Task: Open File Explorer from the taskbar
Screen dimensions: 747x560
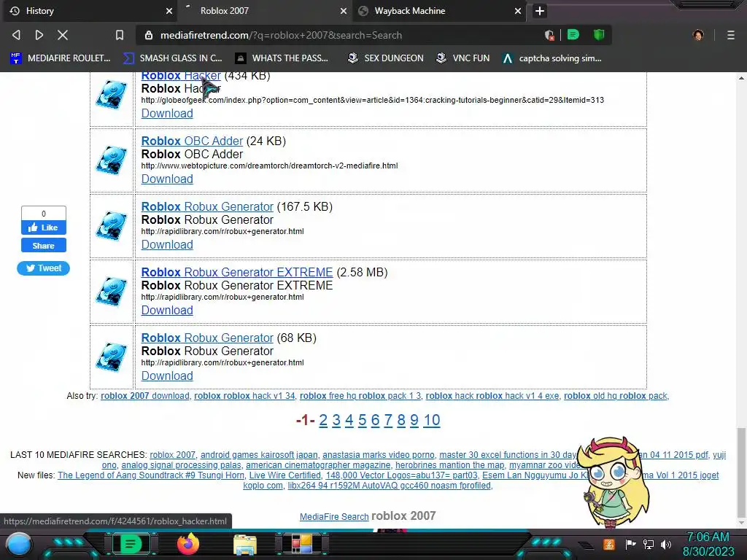Action: [x=245, y=545]
